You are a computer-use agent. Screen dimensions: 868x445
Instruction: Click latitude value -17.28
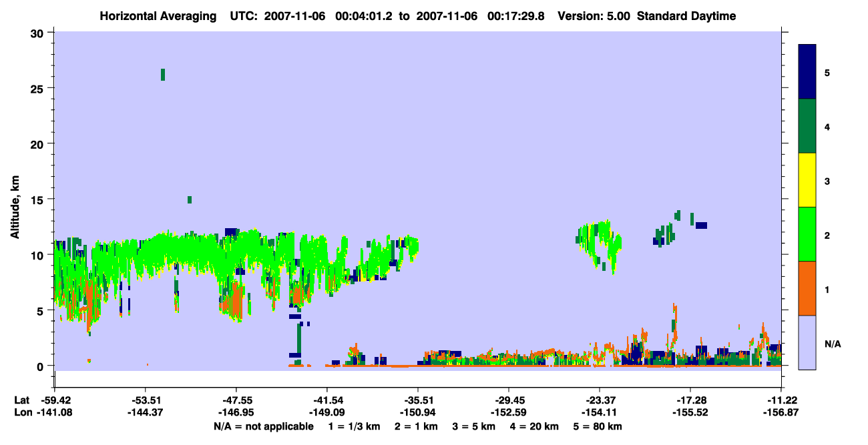coord(690,400)
